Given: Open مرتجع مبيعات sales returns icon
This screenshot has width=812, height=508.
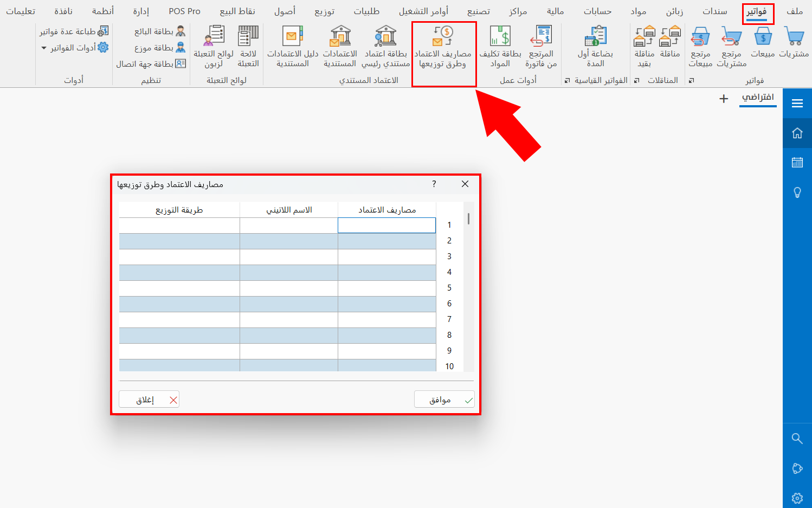Looking at the screenshot, I should (x=700, y=47).
